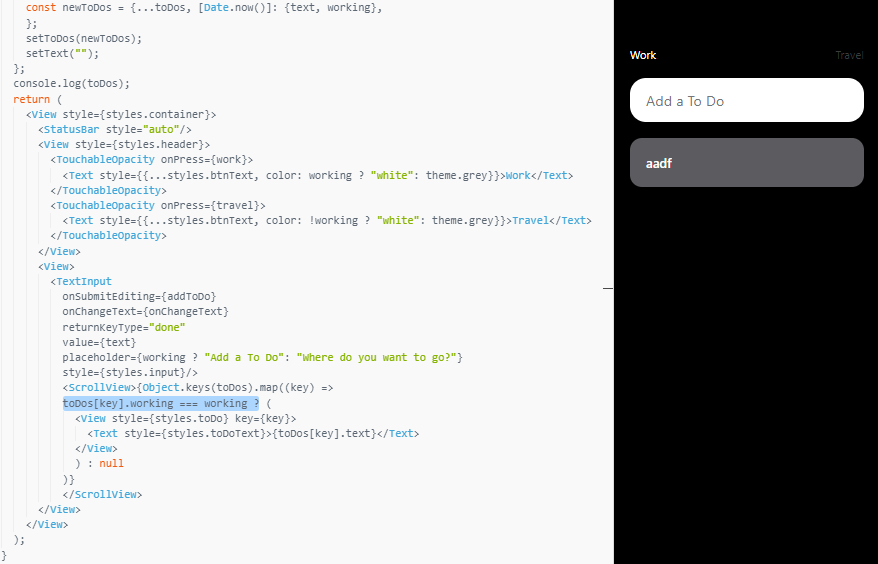Click the "return (" keyword line

[x=38, y=99]
